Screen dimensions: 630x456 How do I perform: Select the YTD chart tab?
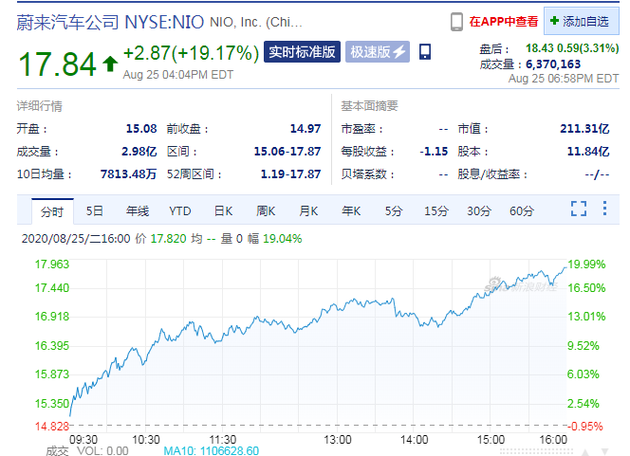click(180, 211)
